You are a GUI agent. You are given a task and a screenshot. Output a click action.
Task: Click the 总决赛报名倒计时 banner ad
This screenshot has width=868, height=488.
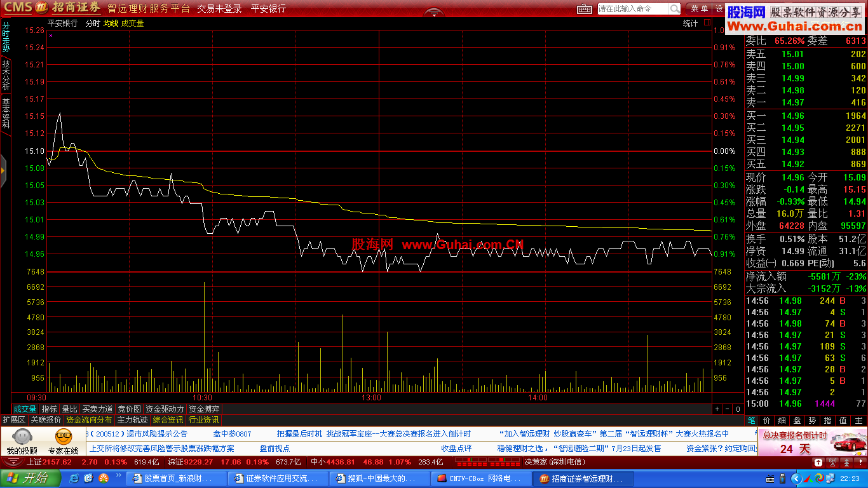[812, 442]
